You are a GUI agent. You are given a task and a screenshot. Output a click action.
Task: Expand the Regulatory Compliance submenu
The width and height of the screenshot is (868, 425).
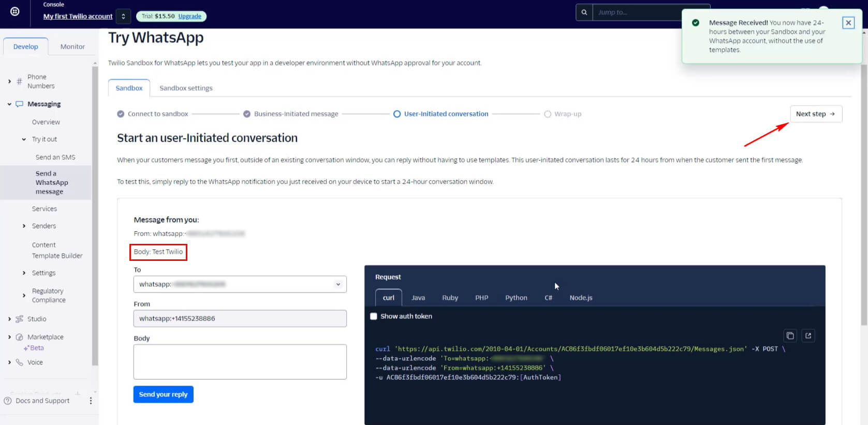24,296
